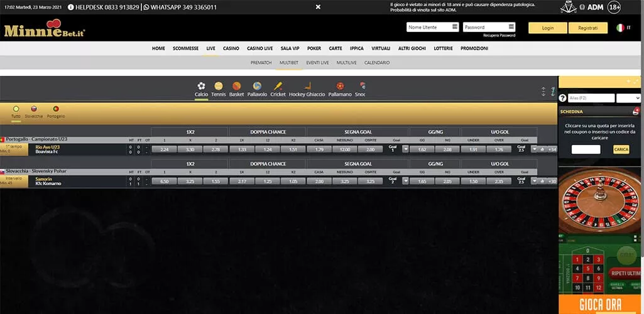Select the Pallavolo sport icon
Viewport: 644px width, 314px height.
click(x=257, y=86)
